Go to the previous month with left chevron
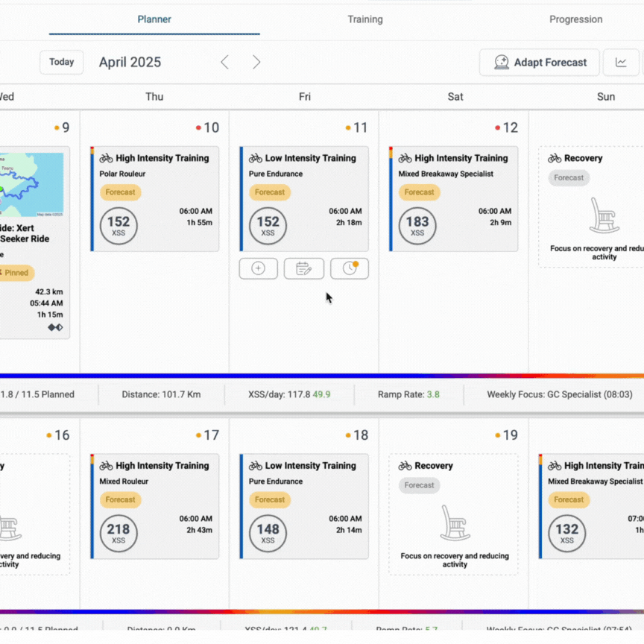The image size is (644, 644). [x=224, y=62]
